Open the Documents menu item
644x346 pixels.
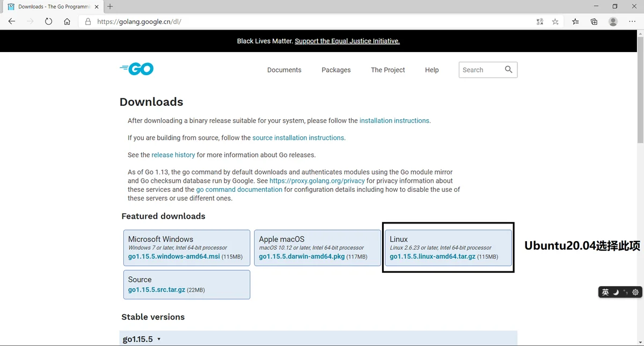point(284,70)
